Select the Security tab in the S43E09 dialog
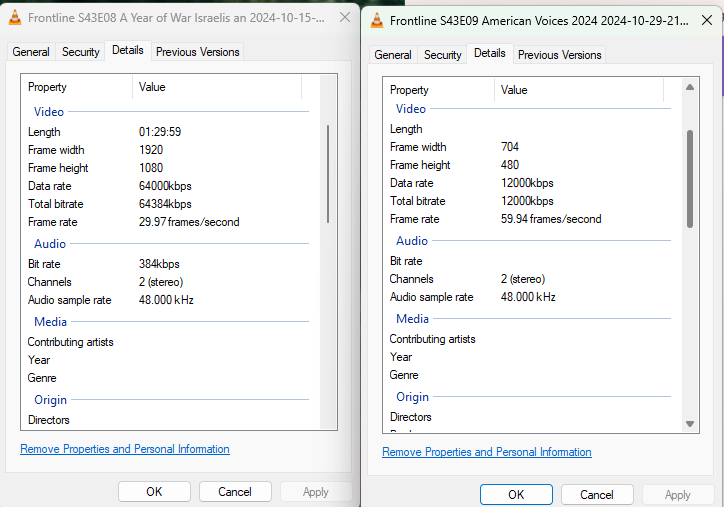Image resolution: width=724 pixels, height=507 pixels. (x=443, y=55)
